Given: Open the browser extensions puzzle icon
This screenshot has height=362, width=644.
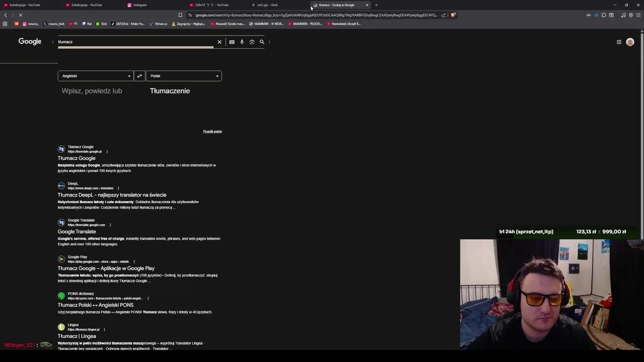Looking at the screenshot, I should point(604,15).
